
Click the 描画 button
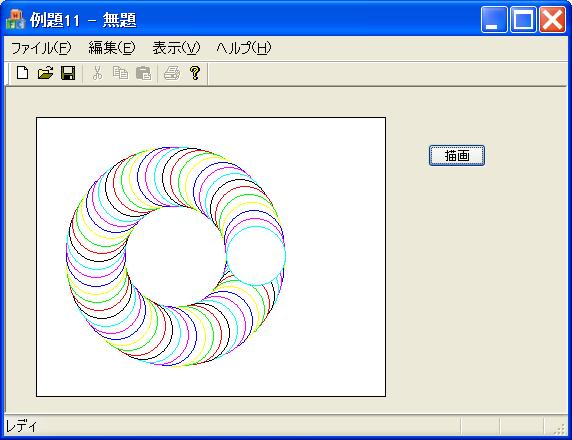coord(457,155)
